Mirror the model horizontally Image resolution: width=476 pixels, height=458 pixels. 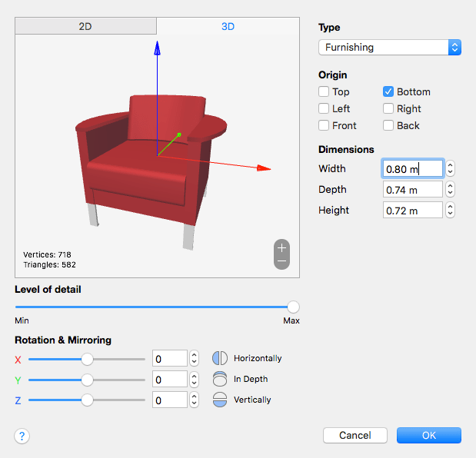[220, 358]
